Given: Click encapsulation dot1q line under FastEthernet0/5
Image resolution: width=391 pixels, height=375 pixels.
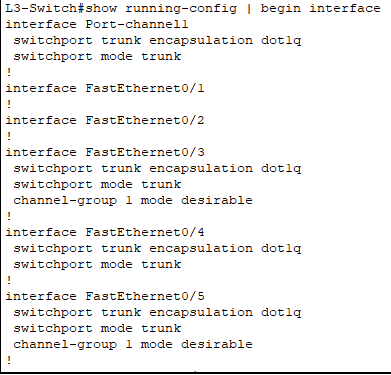Looking at the screenshot, I should point(157,313).
